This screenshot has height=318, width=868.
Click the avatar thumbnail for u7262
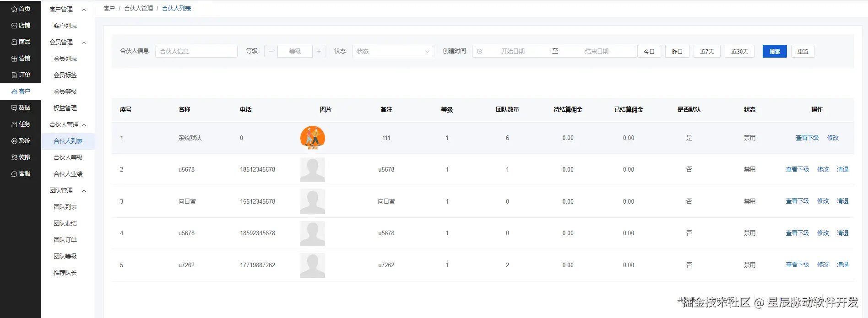pos(313,265)
